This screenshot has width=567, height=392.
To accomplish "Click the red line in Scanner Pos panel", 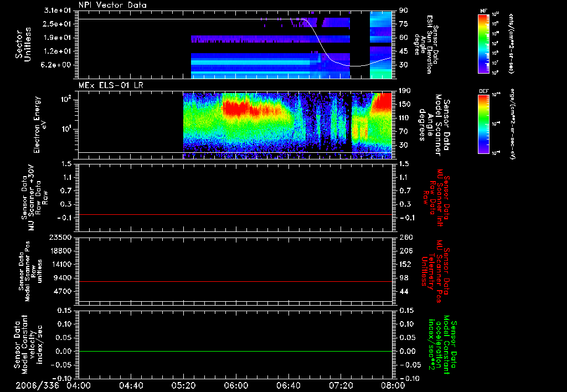I will tap(235, 282).
